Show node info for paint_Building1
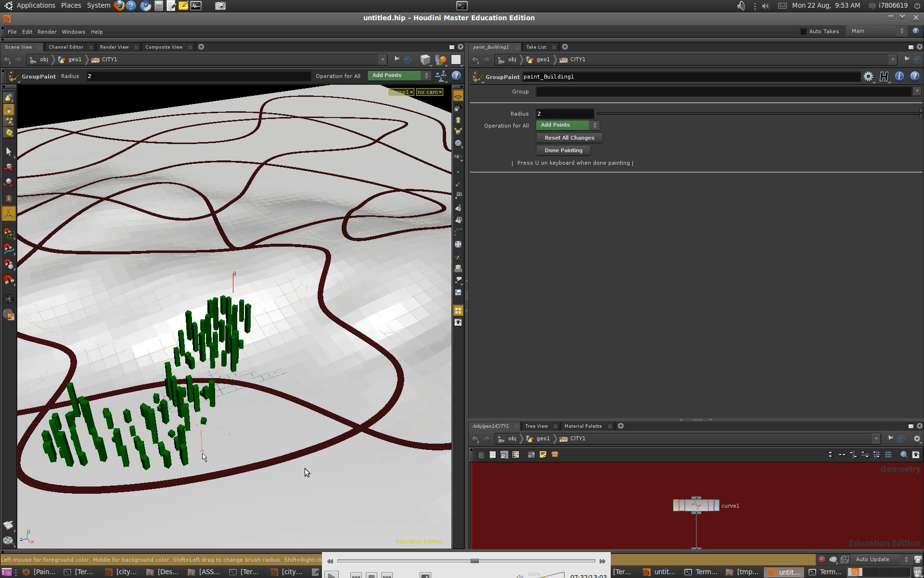Image resolution: width=924 pixels, height=578 pixels. point(899,76)
